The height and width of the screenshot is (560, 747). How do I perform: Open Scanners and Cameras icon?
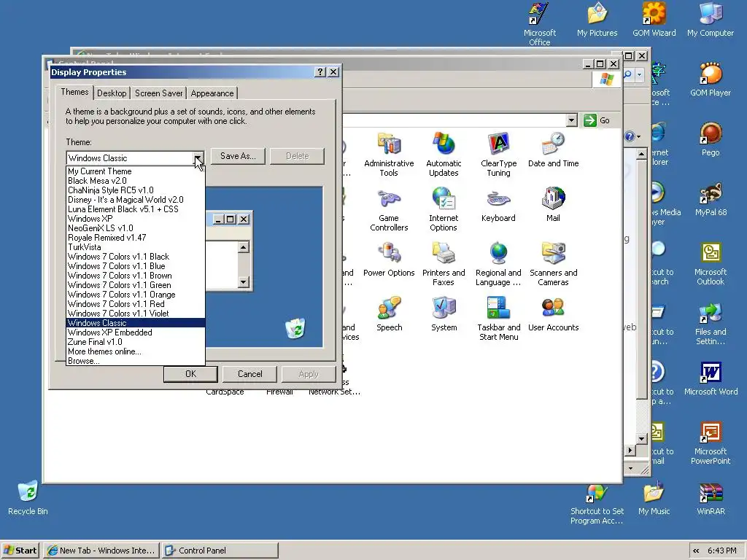[x=553, y=264]
